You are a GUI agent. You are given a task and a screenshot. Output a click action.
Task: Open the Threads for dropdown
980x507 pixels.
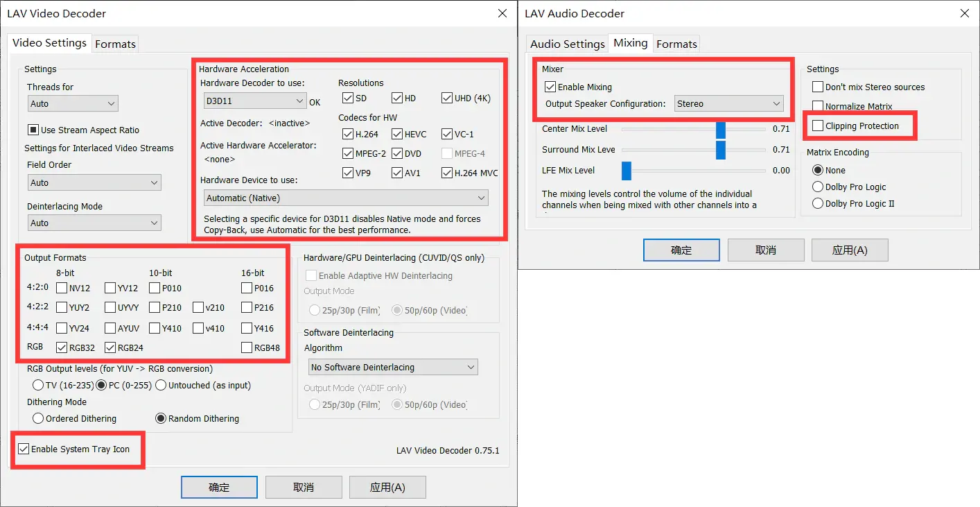(73, 103)
